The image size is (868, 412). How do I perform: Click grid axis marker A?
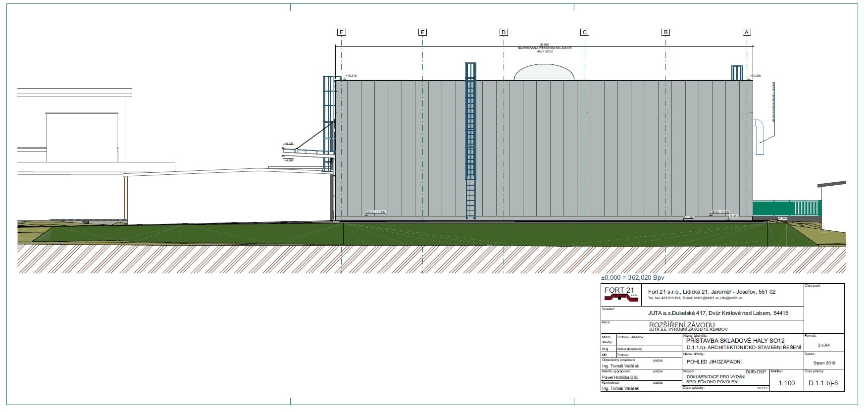click(747, 32)
